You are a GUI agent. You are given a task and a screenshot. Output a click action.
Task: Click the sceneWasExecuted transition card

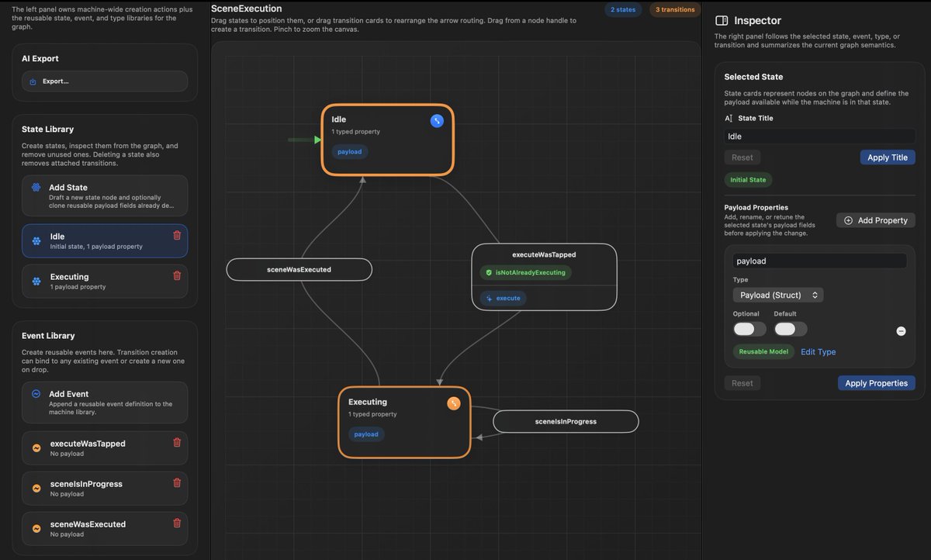(299, 269)
